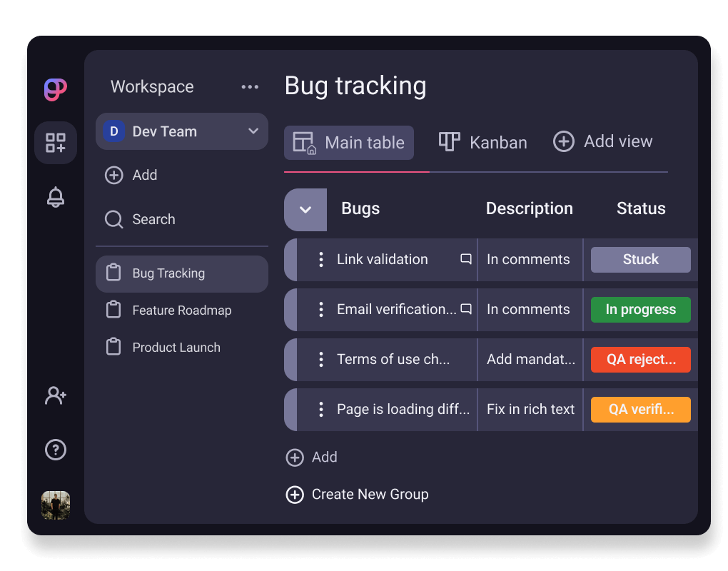
Task: Click the invite members icon
Action: coord(55,395)
